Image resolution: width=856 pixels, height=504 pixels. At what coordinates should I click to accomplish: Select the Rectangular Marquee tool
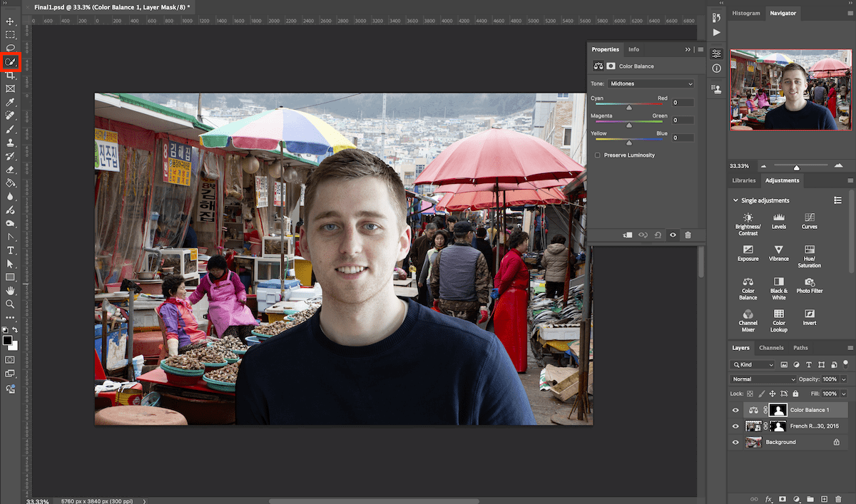(10, 34)
